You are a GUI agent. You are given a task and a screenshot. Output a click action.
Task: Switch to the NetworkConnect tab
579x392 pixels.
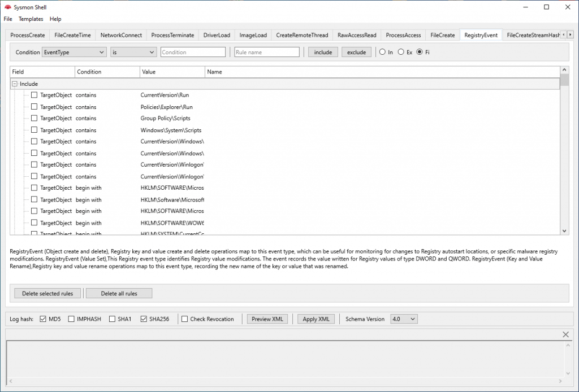[x=122, y=34]
